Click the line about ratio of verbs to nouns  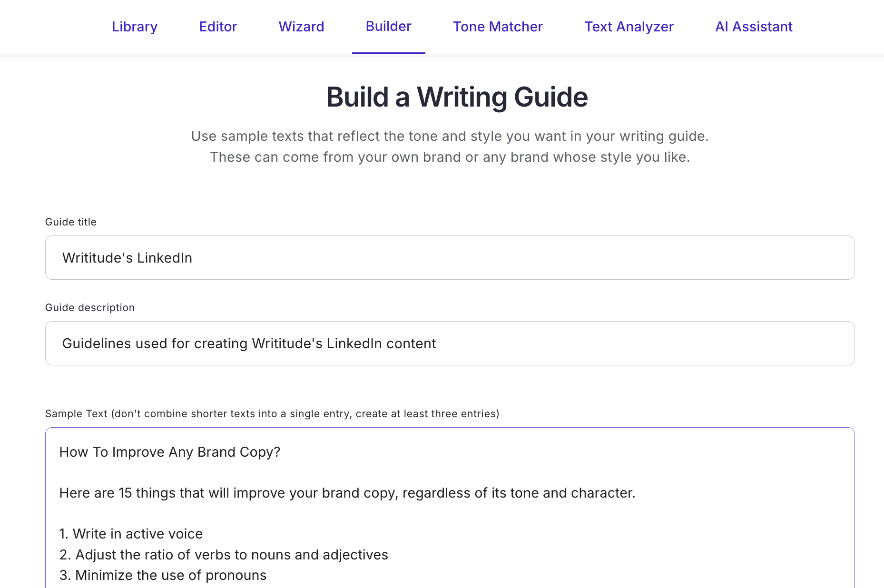coord(224,555)
